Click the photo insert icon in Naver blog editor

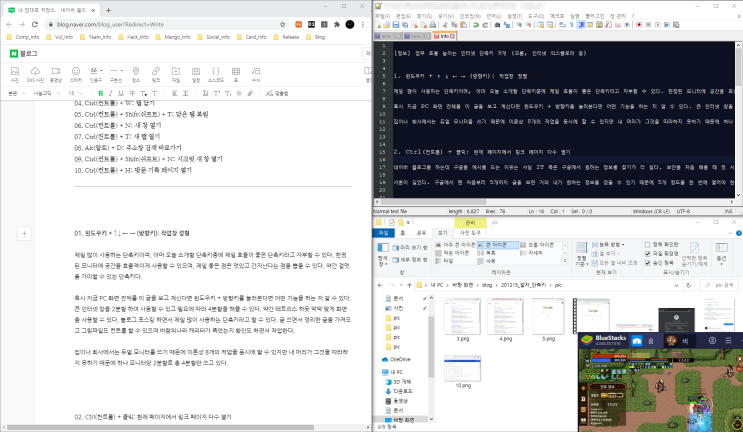(x=15, y=72)
